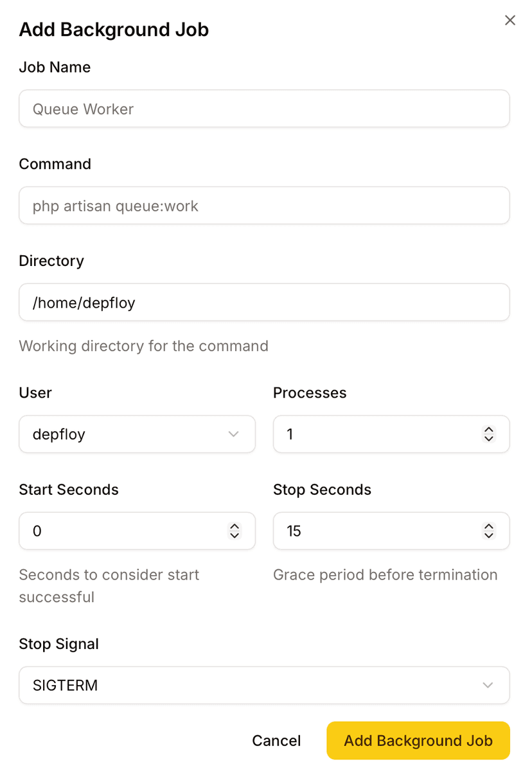532x782 pixels.
Task: Click the Processes stepper up arrow
Action: (x=489, y=431)
